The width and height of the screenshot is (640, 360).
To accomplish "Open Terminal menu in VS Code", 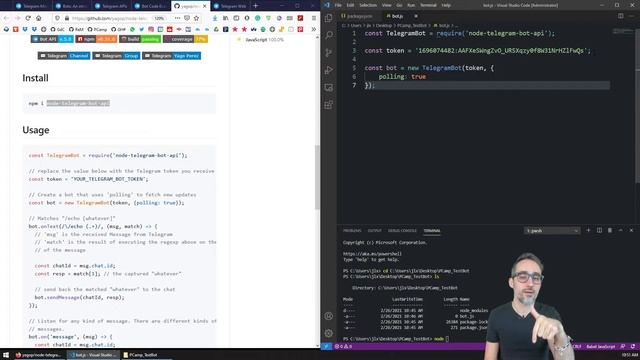I will [428, 5].
